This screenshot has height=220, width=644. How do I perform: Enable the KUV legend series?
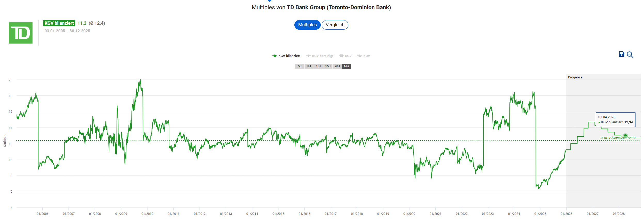click(x=364, y=56)
